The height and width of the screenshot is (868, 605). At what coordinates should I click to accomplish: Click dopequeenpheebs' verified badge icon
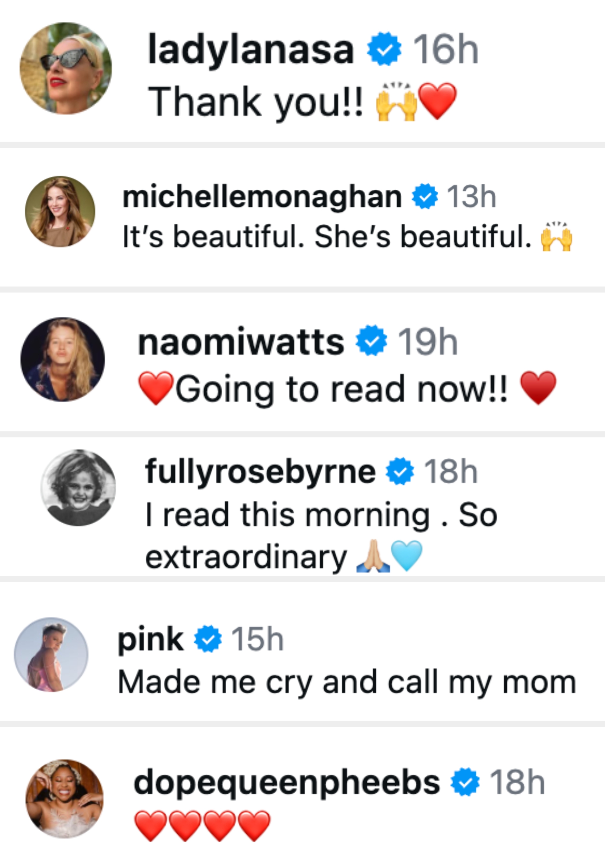pyautogui.click(x=465, y=782)
